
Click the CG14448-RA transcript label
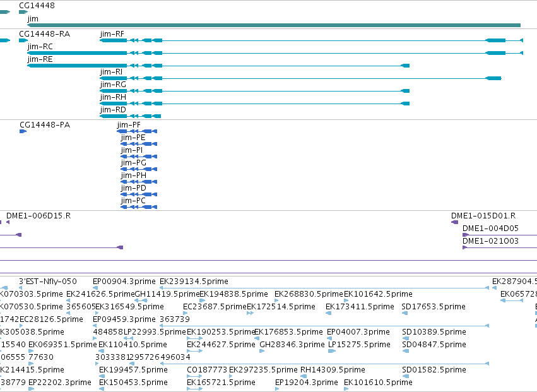[x=45, y=34]
